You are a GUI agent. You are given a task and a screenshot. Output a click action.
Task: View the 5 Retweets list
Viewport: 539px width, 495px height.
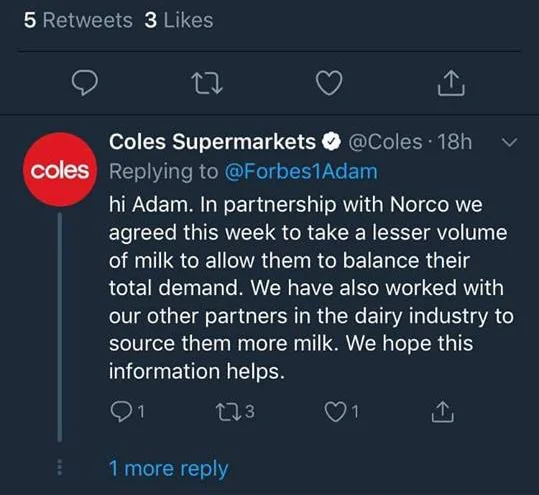pyautogui.click(x=78, y=20)
